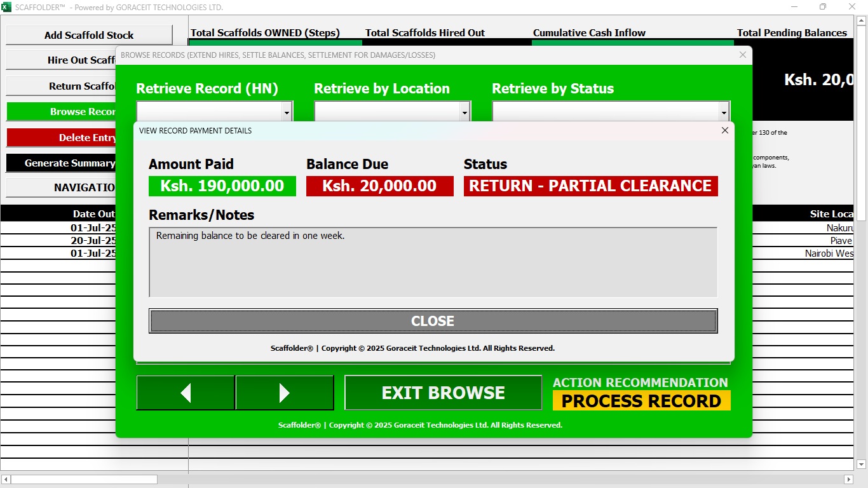Click the Excel icon in title bar
The image size is (868, 488).
pyautogui.click(x=6, y=7)
